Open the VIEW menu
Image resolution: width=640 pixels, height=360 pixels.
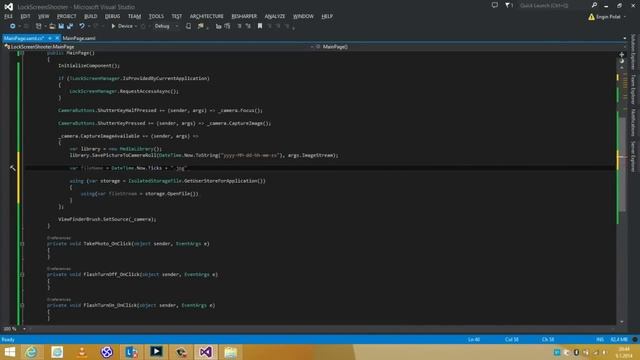(x=44, y=16)
